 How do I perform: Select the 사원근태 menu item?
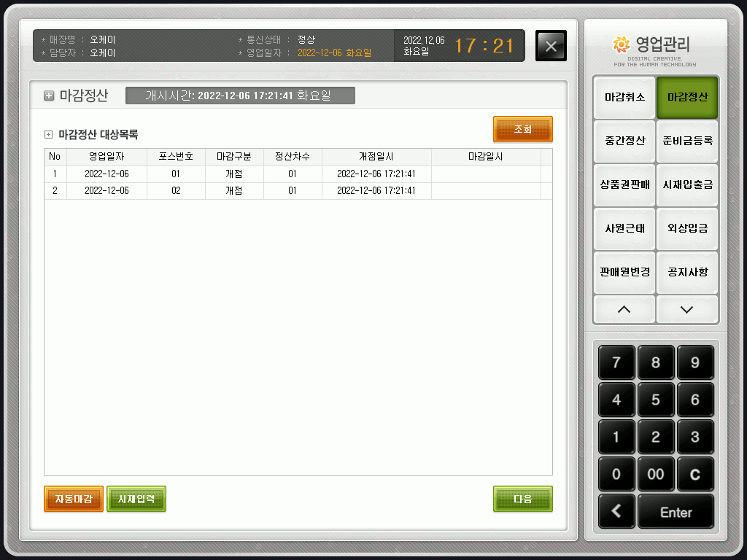(x=624, y=228)
